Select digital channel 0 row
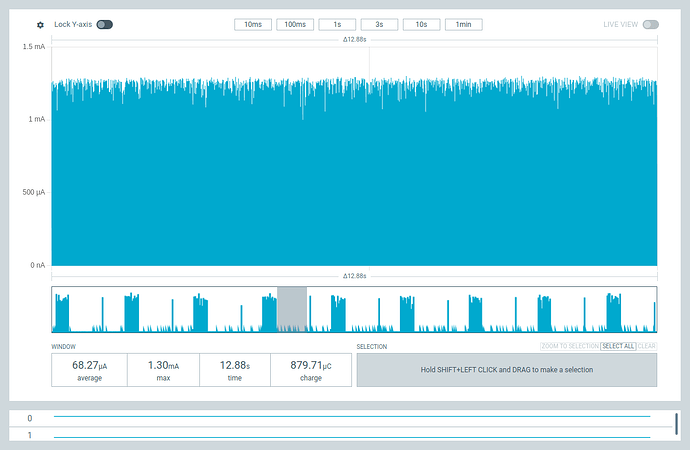 pos(340,418)
